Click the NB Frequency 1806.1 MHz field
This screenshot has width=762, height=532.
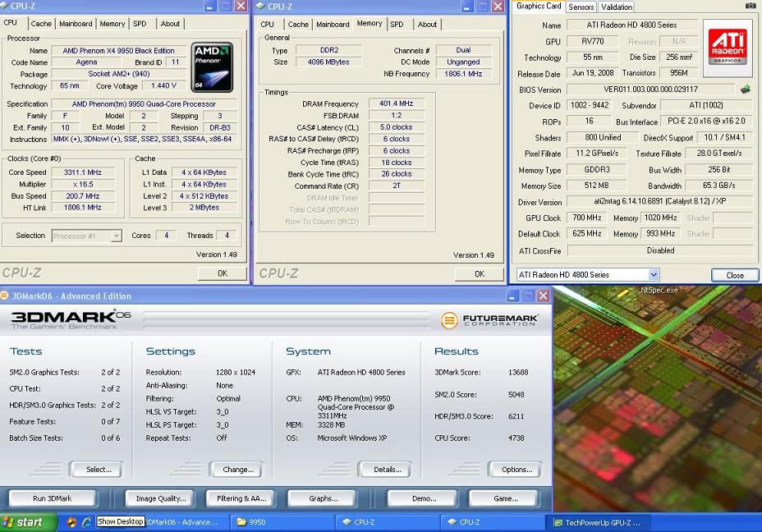[463, 74]
